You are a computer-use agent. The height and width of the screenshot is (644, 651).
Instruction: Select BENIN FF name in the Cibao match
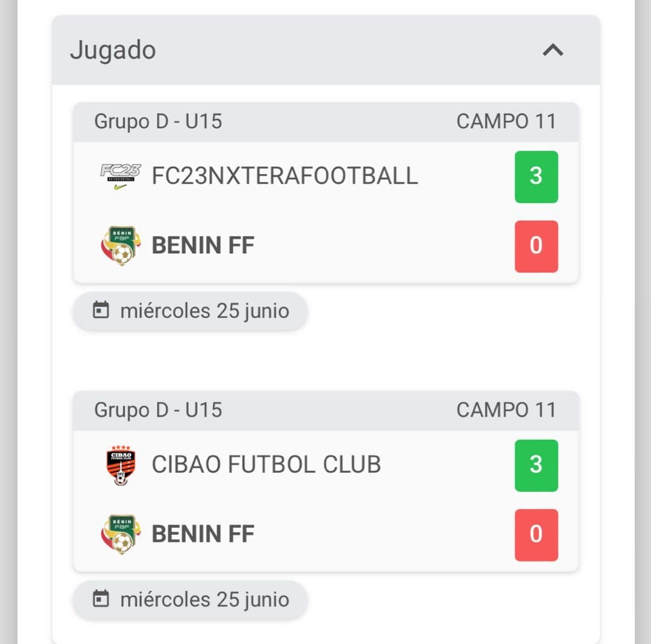(203, 534)
